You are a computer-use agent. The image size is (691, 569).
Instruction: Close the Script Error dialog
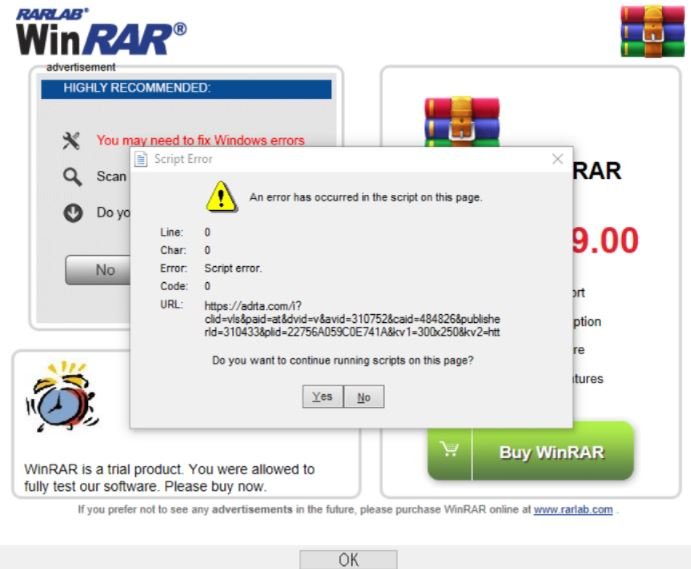point(557,159)
